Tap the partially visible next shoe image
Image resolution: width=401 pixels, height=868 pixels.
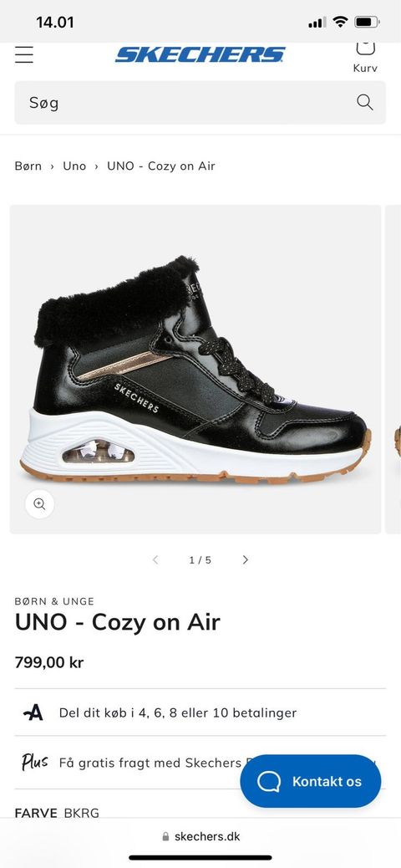pyautogui.click(x=393, y=370)
